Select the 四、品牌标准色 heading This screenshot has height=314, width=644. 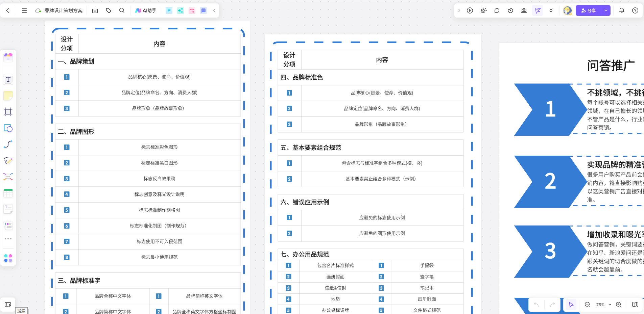302,77
